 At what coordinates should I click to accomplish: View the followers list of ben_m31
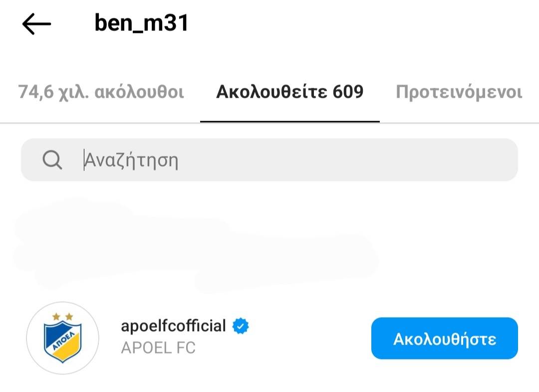[x=101, y=92]
